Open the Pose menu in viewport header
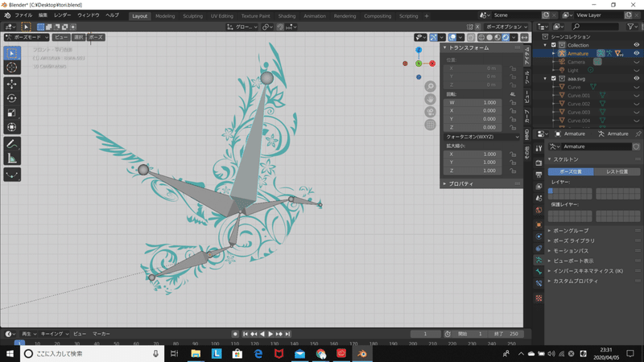 [96, 37]
